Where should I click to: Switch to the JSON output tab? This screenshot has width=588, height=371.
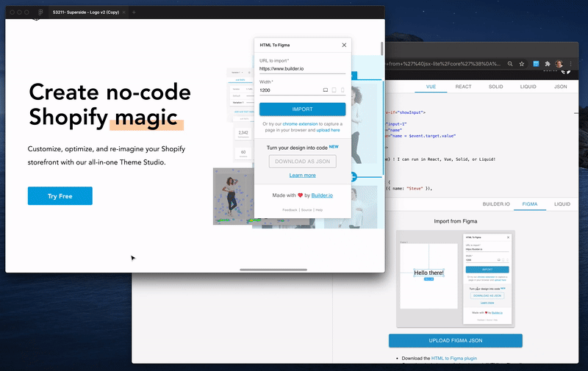pyautogui.click(x=560, y=87)
